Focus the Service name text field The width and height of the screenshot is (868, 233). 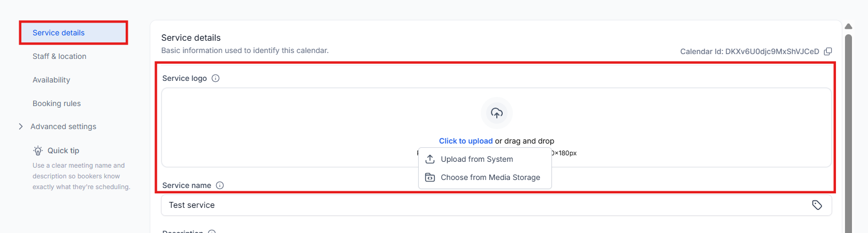click(481, 205)
